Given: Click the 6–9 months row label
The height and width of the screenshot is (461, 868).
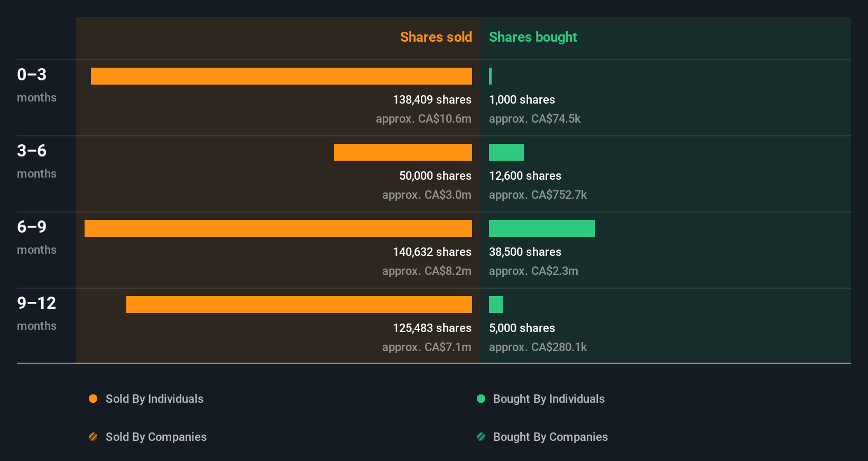Looking at the screenshot, I should [x=36, y=237].
